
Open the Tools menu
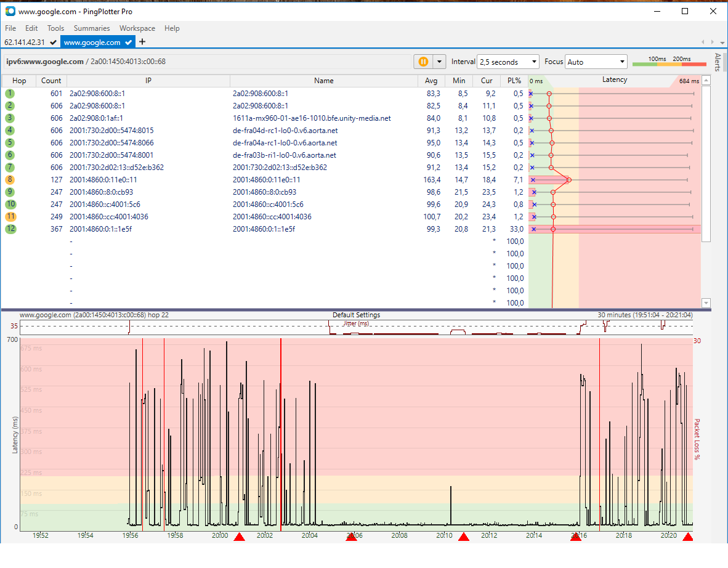[x=55, y=28]
